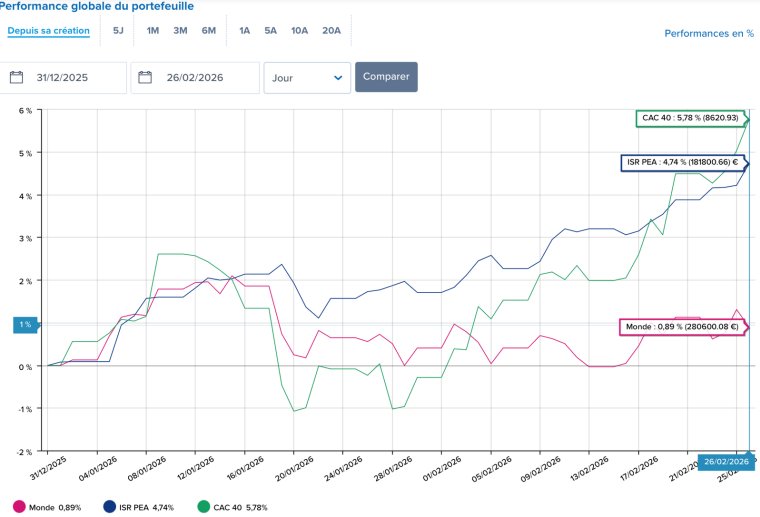Click the Performances en % link
Image resolution: width=760 pixels, height=517 pixels.
click(709, 33)
